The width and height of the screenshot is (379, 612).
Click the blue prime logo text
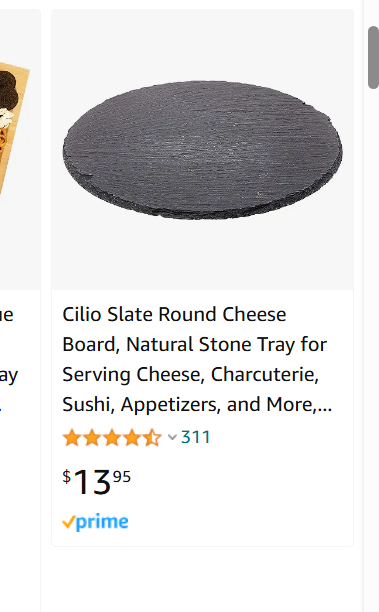(102, 522)
